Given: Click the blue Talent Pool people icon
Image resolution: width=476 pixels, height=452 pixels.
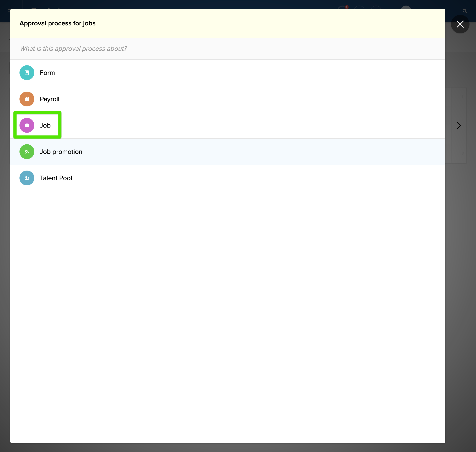Looking at the screenshot, I should tap(27, 178).
